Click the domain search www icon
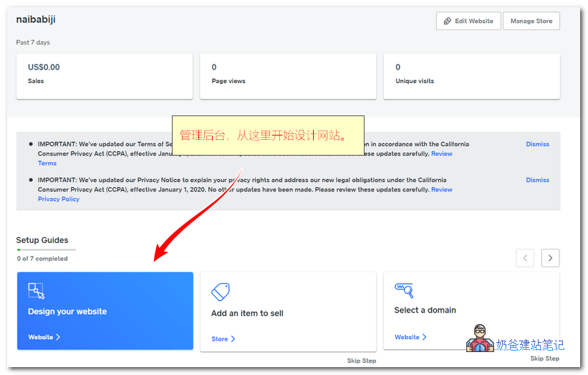The image size is (588, 375). (x=404, y=290)
